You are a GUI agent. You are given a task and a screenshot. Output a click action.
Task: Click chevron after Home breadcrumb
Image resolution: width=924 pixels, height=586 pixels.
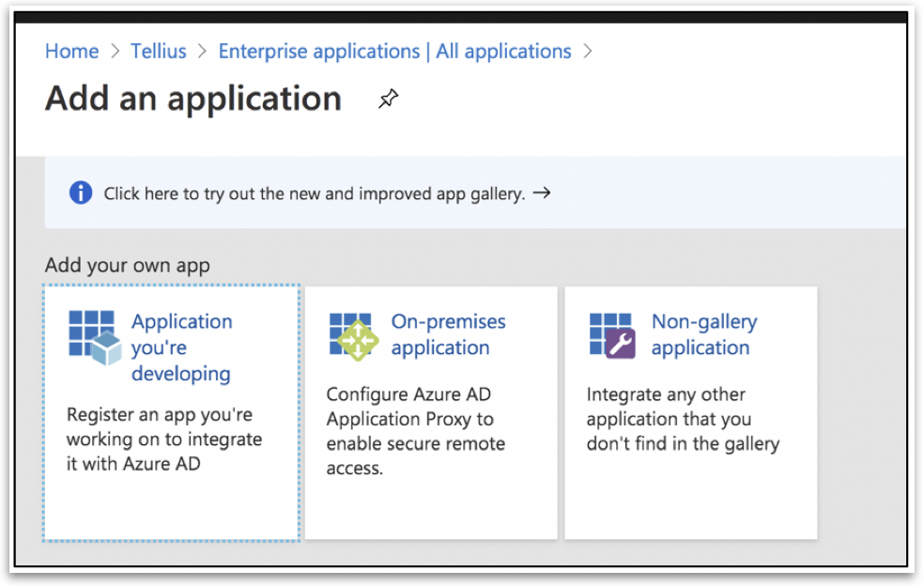(x=115, y=52)
